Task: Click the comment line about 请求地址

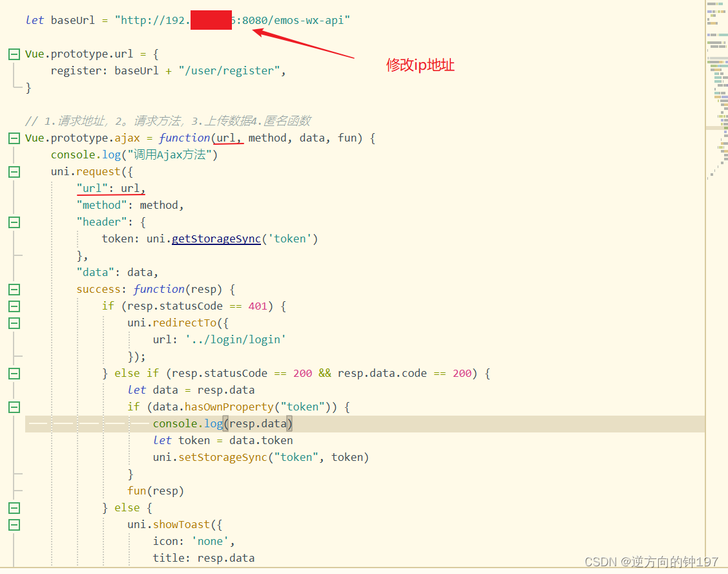Action: coord(168,122)
